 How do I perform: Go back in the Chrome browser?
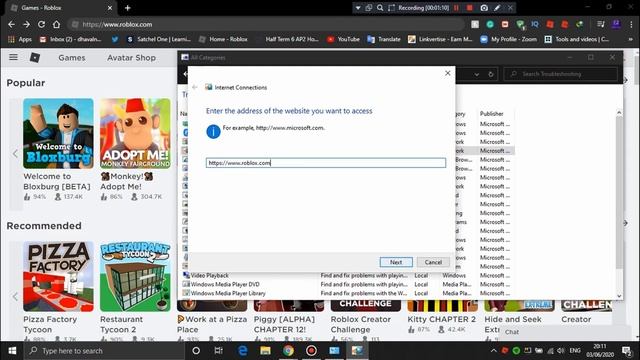point(11,24)
